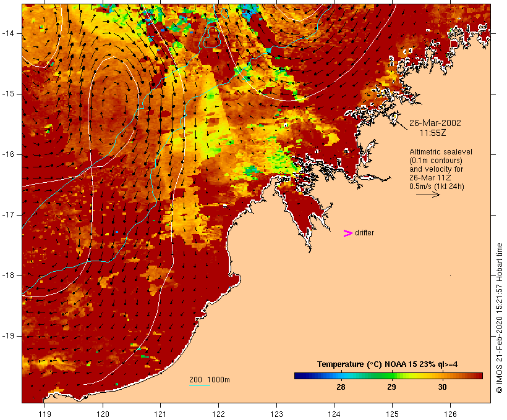Click the '28' colorbar tick label
This screenshot has width=507, height=420.
pos(341,387)
